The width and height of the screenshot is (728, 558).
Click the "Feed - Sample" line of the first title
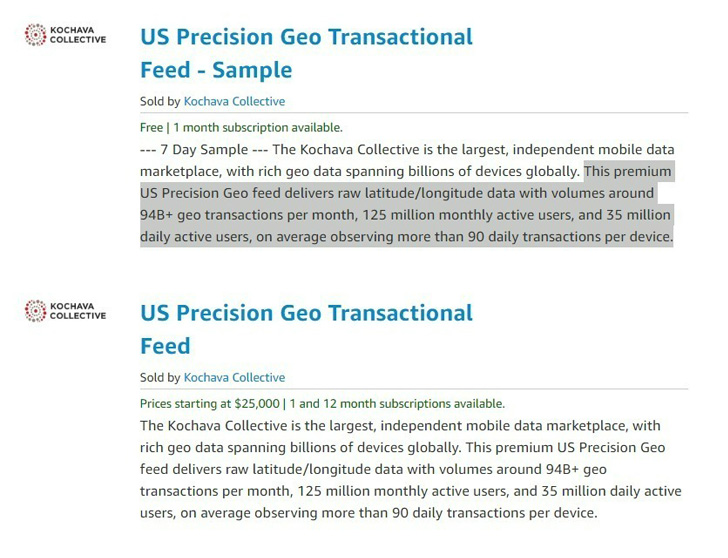[x=216, y=71]
